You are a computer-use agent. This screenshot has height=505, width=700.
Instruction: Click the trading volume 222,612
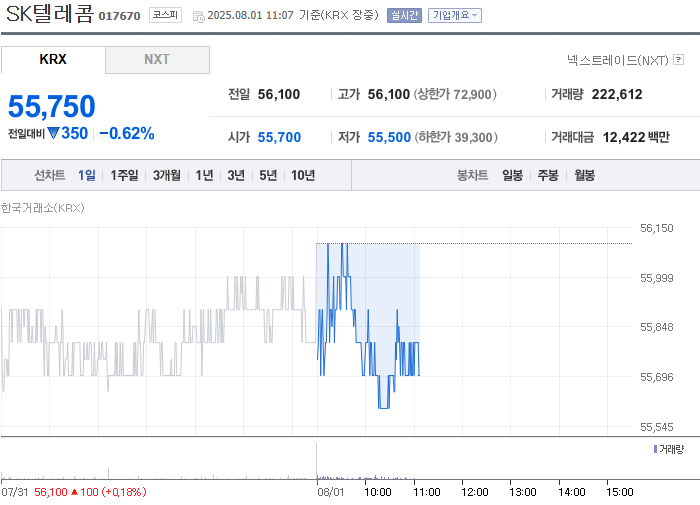617,94
